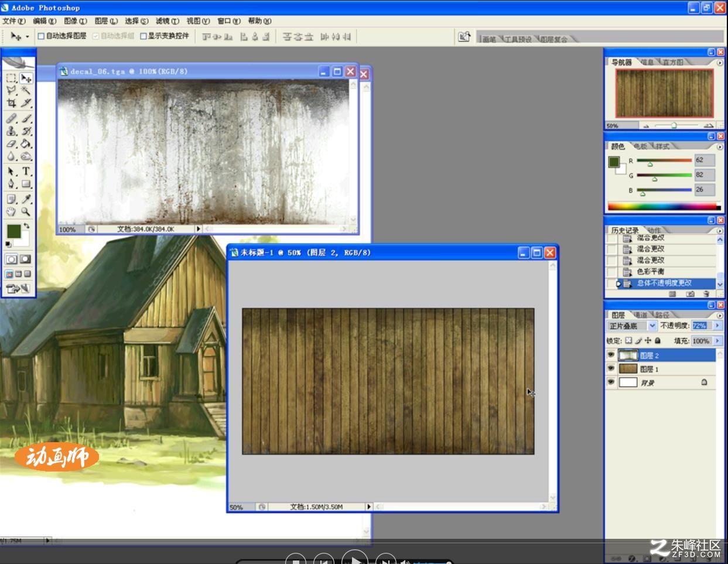
Task: Switch to the 通道 tab
Action: click(x=641, y=315)
